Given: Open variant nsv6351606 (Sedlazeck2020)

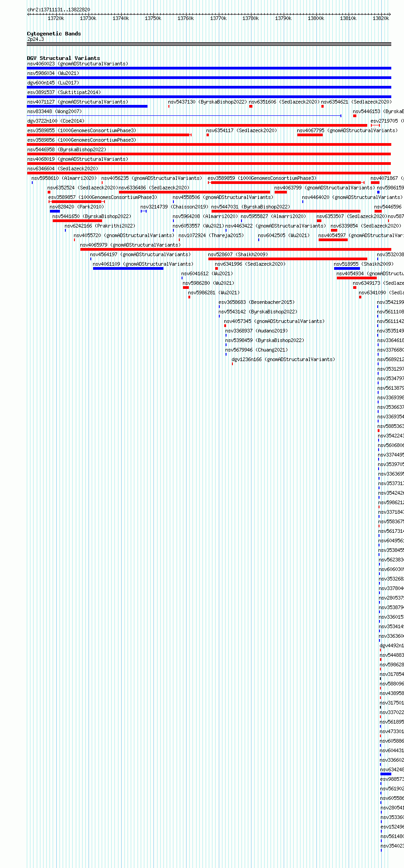Looking at the screenshot, I should click(x=284, y=102).
